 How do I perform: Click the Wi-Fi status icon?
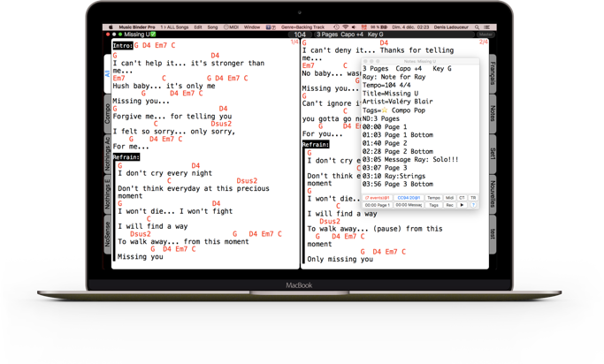(x=345, y=27)
